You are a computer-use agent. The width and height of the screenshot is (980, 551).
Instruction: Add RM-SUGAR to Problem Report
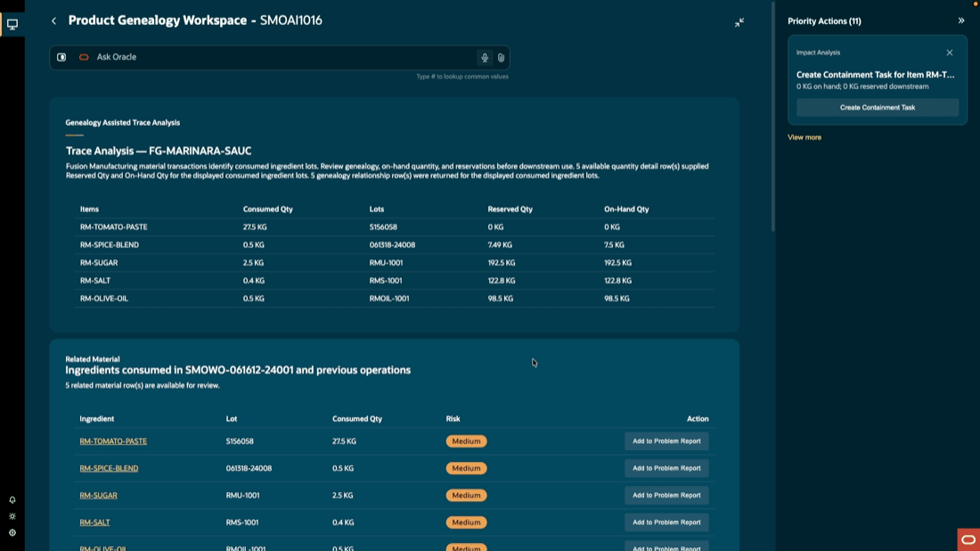(666, 496)
